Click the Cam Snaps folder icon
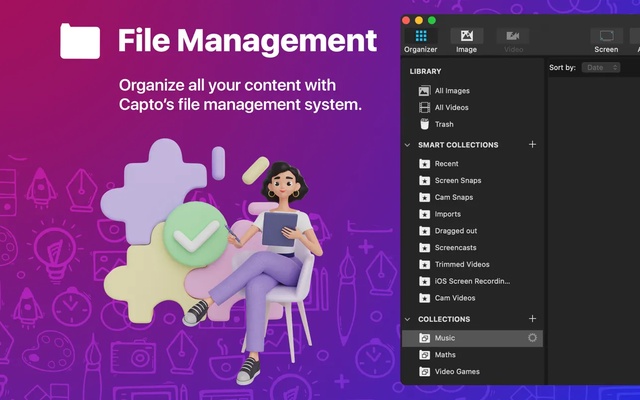The width and height of the screenshot is (640, 400). point(424,197)
